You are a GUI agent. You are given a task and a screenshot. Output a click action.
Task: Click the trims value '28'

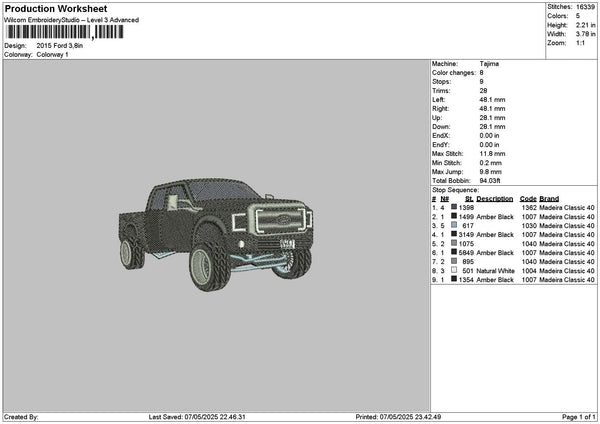pyautogui.click(x=483, y=91)
